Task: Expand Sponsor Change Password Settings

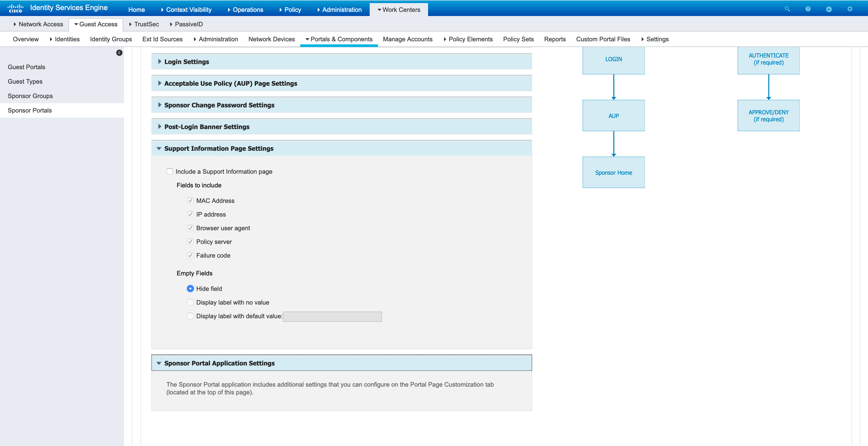Action: (342, 105)
